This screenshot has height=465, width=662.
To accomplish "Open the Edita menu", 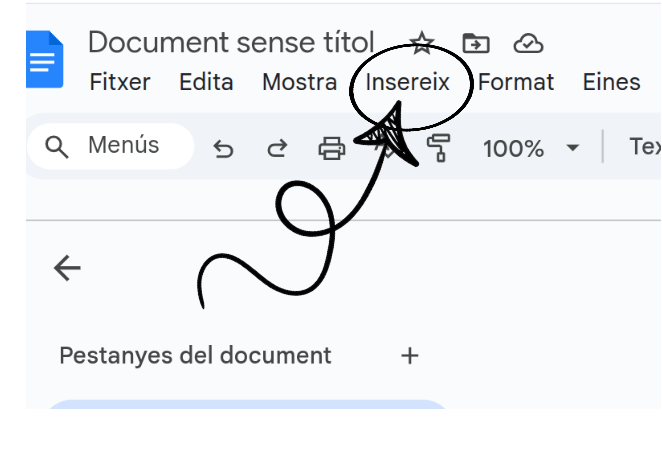I will pyautogui.click(x=206, y=82).
